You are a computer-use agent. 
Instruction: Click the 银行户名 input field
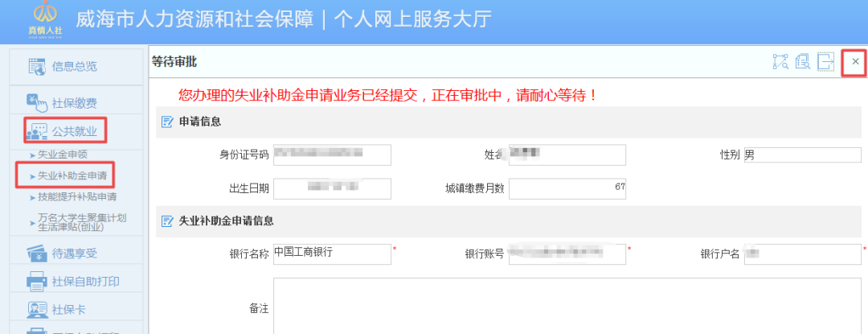pos(802,254)
